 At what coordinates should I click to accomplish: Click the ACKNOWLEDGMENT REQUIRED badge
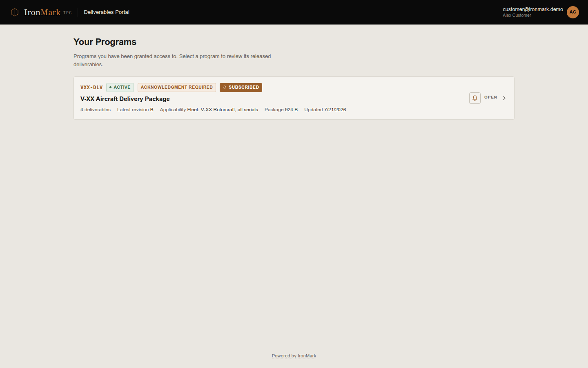click(x=177, y=88)
